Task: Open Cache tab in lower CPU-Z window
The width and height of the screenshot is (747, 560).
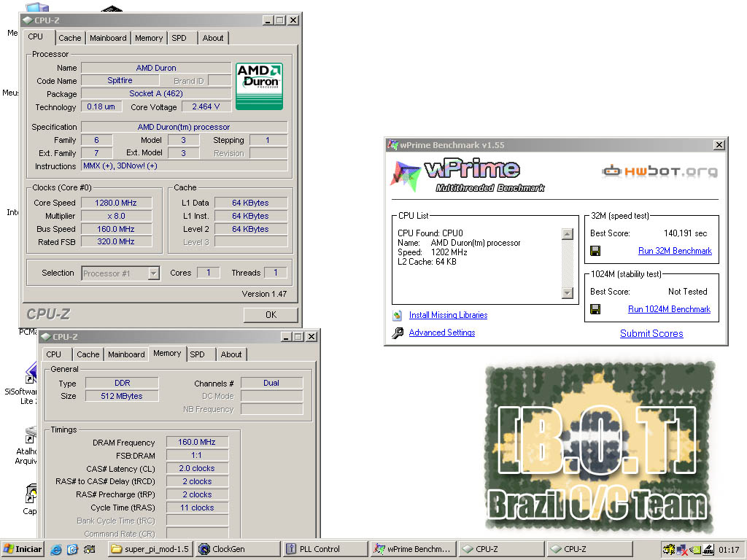Action: click(88, 354)
